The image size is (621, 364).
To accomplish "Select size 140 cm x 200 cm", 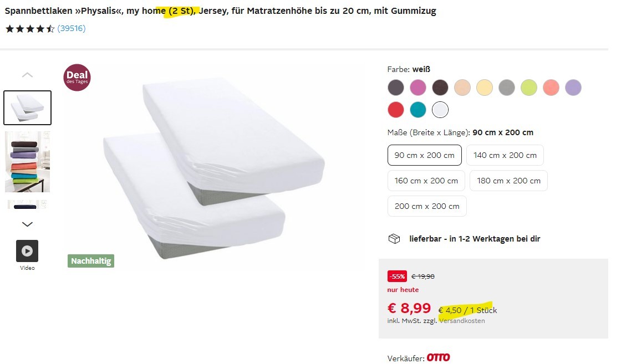I will (505, 155).
